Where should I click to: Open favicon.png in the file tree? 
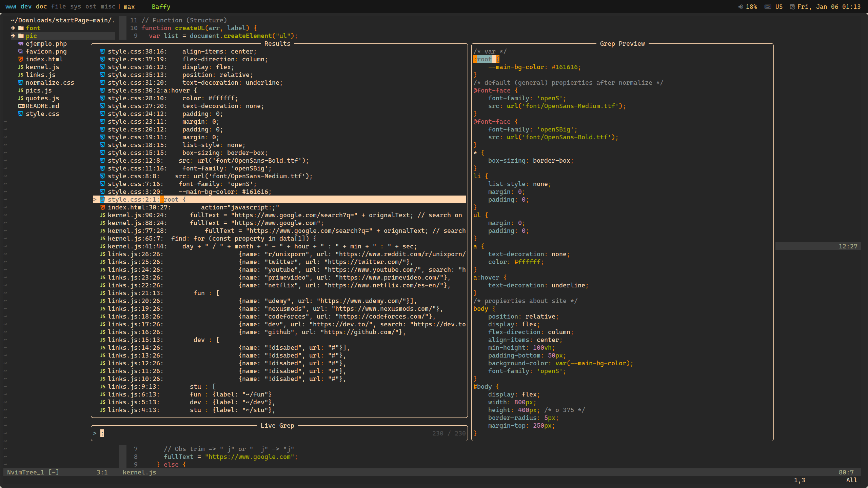pyautogui.click(x=46, y=52)
